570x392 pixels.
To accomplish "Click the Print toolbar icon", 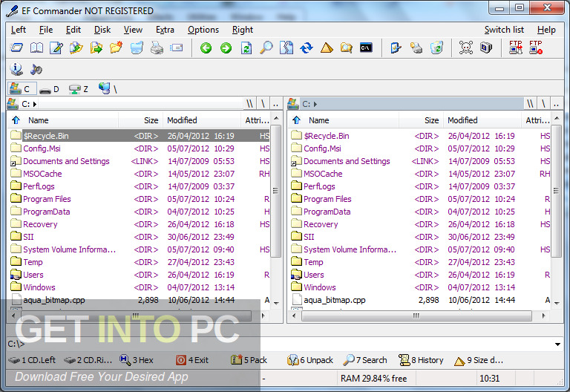I will (x=157, y=48).
